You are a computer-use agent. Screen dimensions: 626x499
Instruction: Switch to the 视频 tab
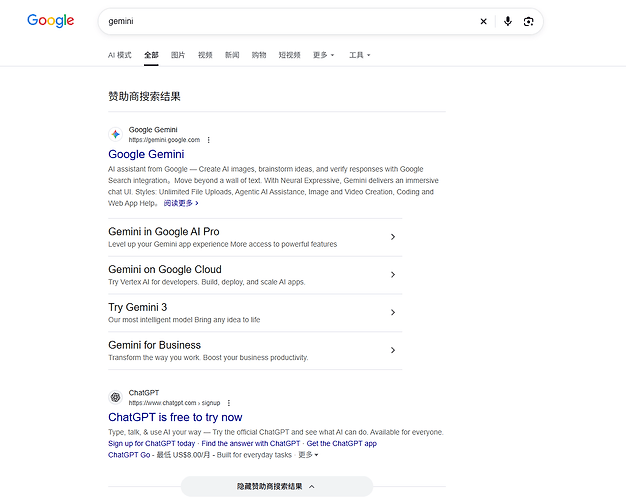[x=205, y=55]
